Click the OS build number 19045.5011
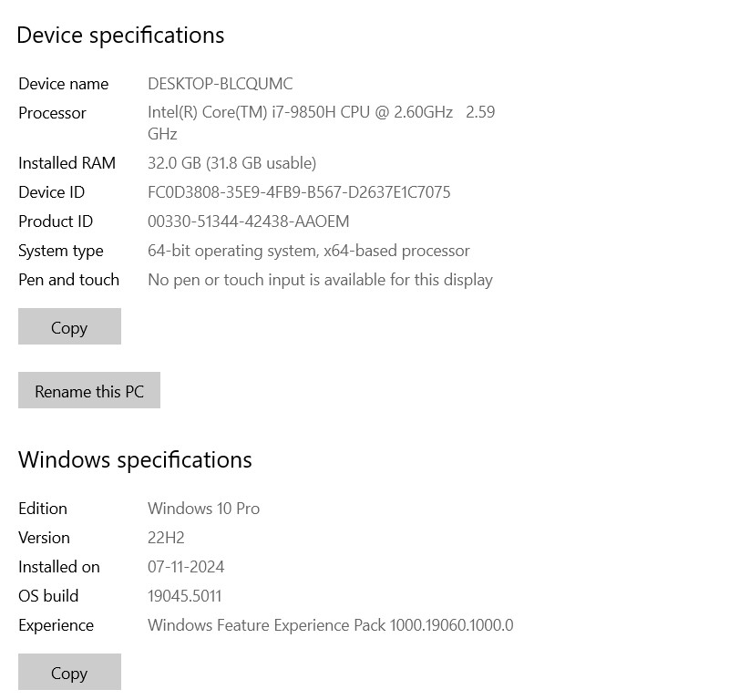 tap(184, 596)
